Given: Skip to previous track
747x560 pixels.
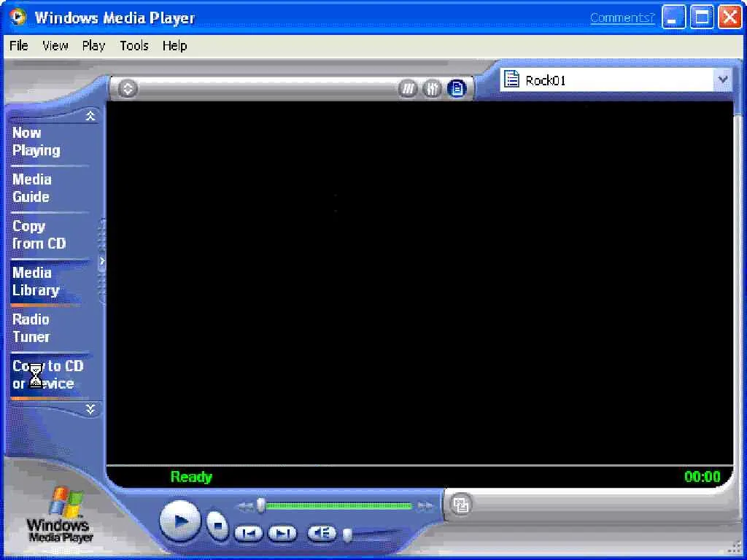Looking at the screenshot, I should pyautogui.click(x=248, y=533).
